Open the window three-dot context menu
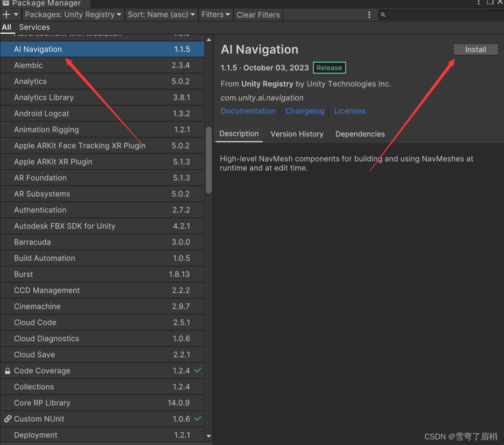504x445 pixels. click(x=479, y=3)
